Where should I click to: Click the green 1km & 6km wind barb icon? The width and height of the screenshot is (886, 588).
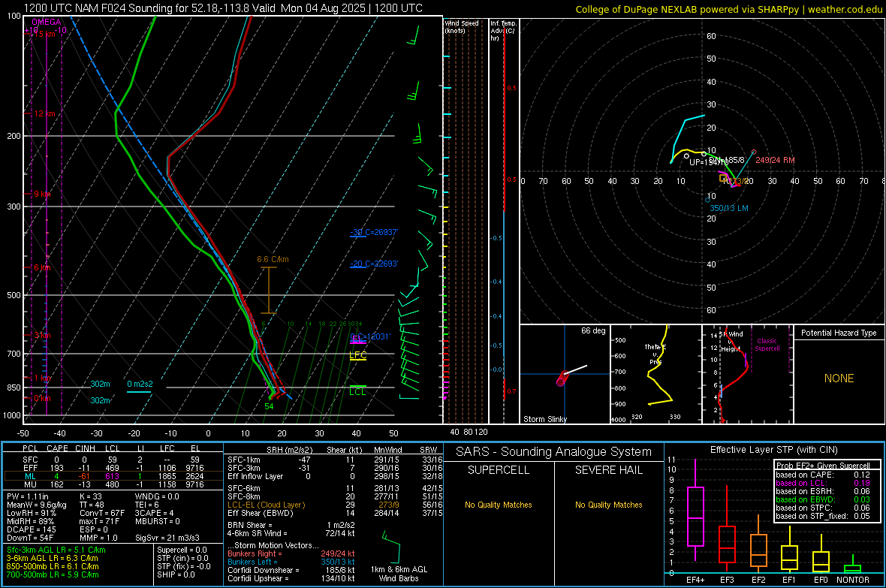(x=390, y=546)
